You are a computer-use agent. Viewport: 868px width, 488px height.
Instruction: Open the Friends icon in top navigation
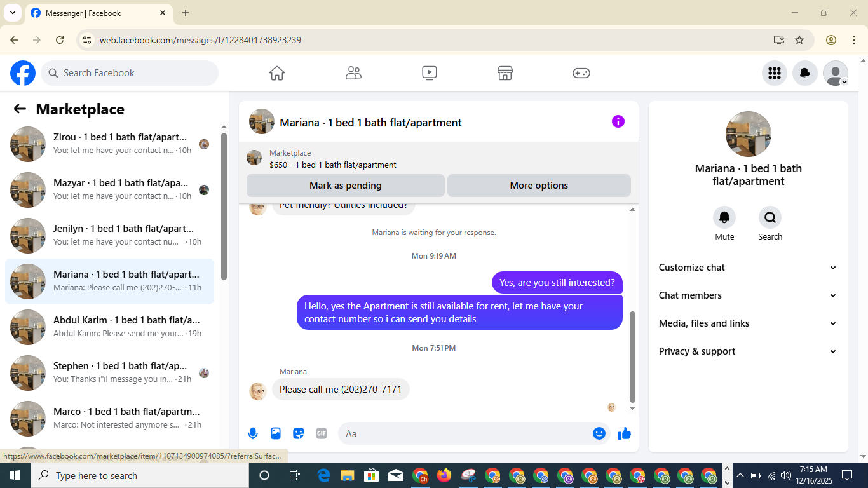353,73
